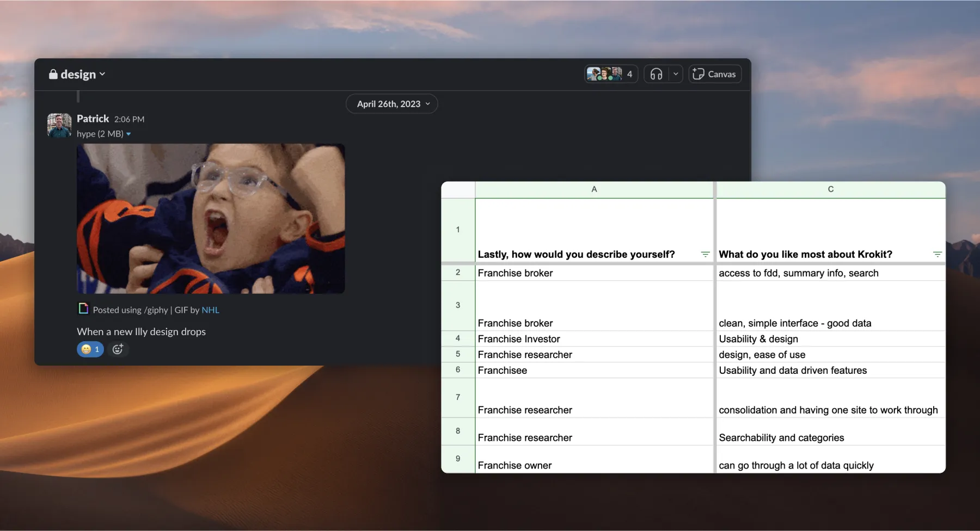This screenshot has height=531, width=980.
Task: Select row 9 header
Action: 458,459
